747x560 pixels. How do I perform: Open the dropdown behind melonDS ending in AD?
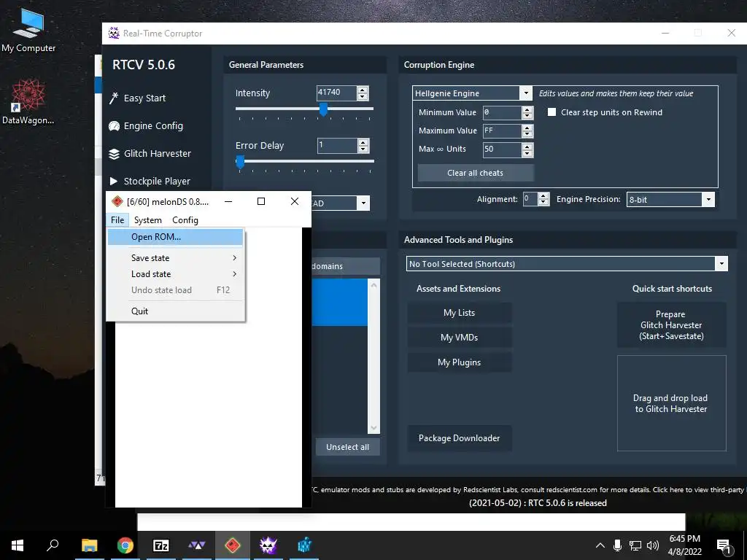[x=363, y=203]
